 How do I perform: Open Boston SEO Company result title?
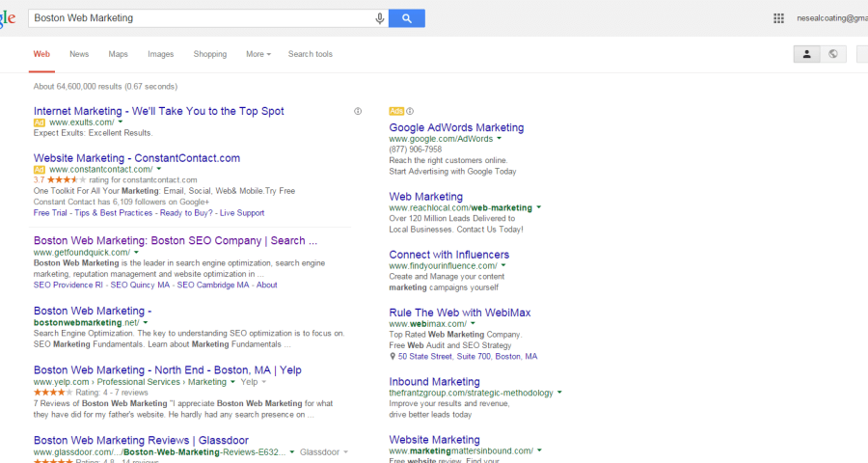[176, 241]
